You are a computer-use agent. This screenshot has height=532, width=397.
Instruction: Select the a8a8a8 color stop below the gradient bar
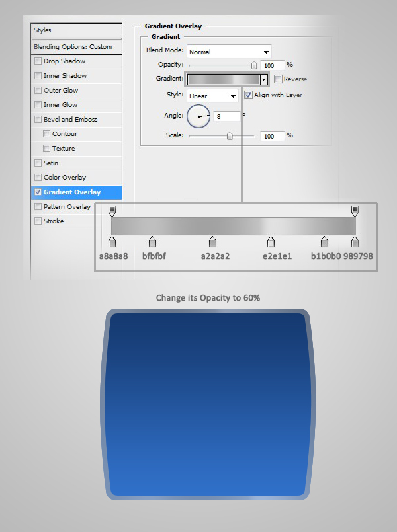[112, 242]
